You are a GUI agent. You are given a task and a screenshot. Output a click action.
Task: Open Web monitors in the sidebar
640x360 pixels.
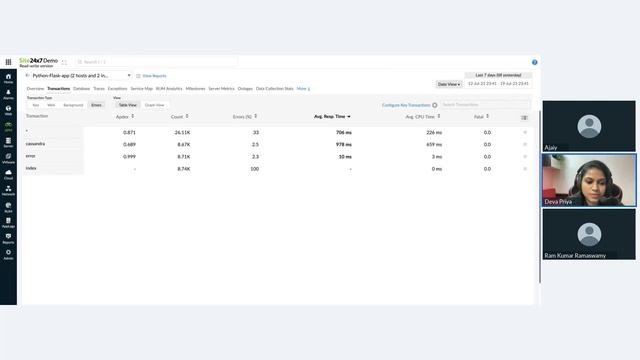click(x=8, y=110)
